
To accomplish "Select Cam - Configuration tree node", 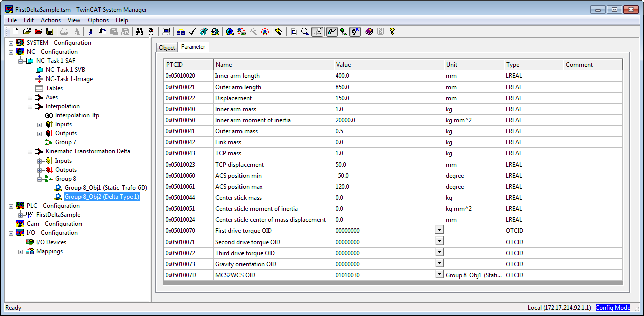I will (x=54, y=224).
